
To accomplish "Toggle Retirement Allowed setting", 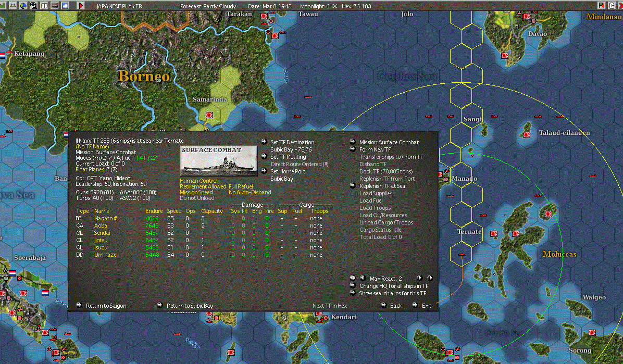I will coord(203,186).
